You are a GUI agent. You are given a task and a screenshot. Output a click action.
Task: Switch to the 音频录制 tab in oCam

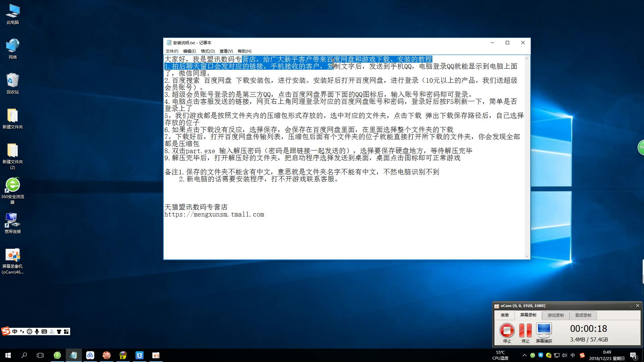583,315
